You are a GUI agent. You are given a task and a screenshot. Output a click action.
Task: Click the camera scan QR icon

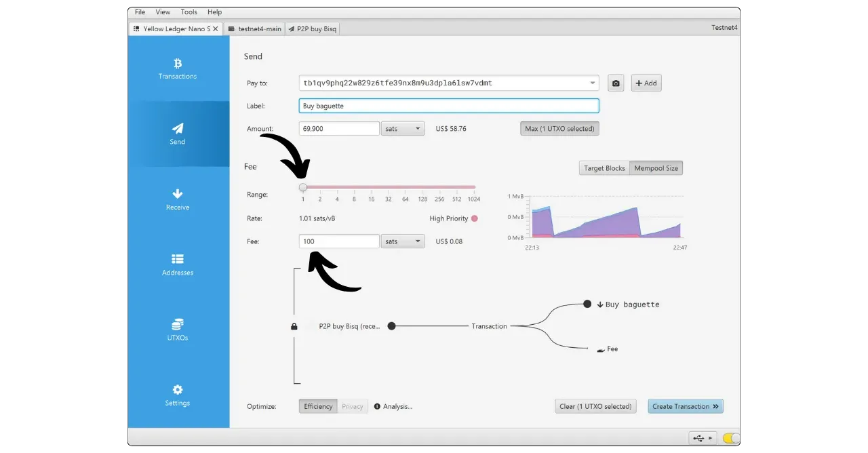(x=616, y=83)
